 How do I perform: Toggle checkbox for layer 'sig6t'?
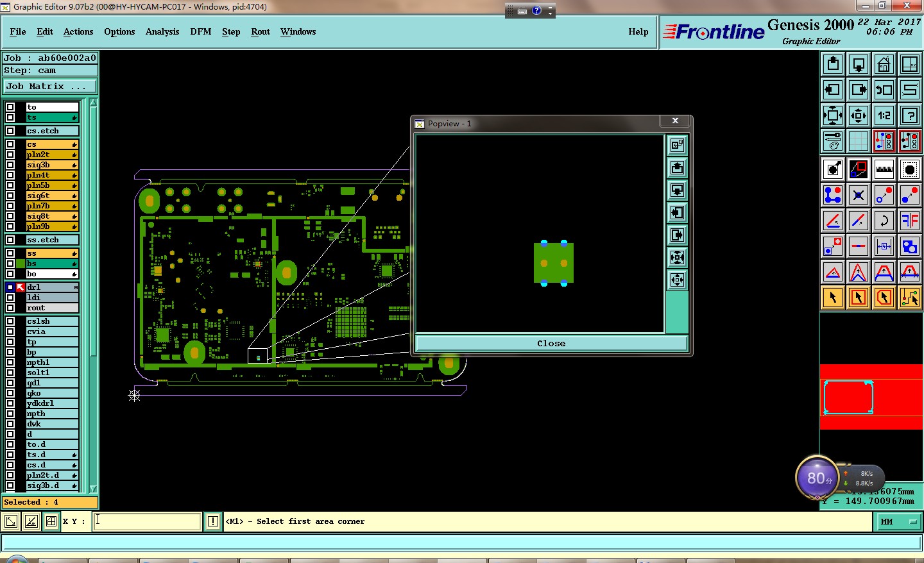coord(10,196)
